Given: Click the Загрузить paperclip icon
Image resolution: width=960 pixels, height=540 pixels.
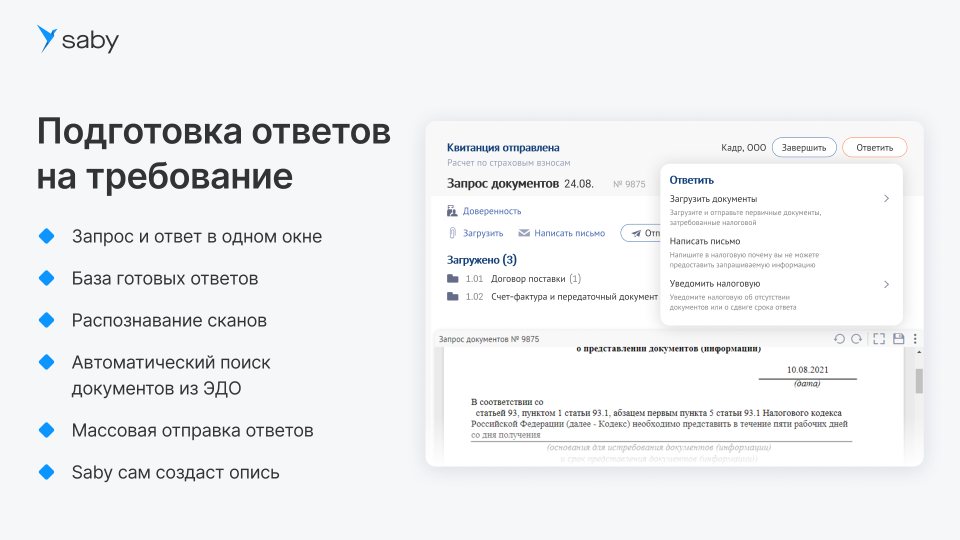Looking at the screenshot, I should [452, 233].
